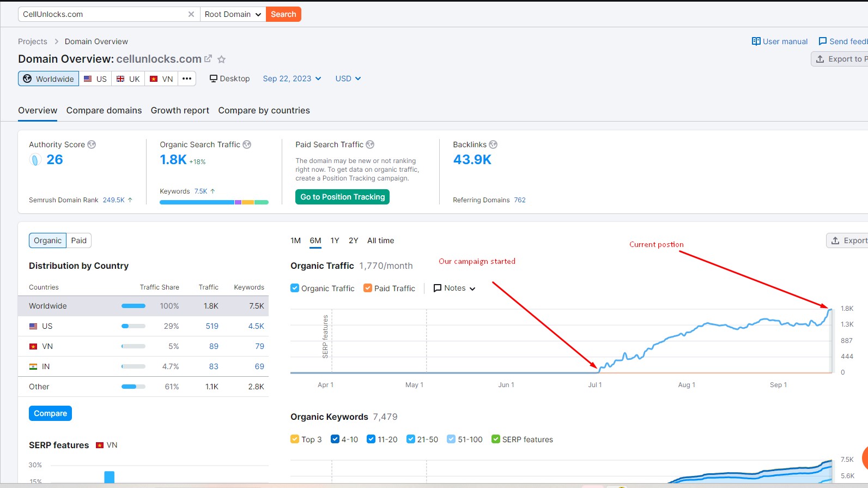The height and width of the screenshot is (488, 868).
Task: Click the Authority Score info icon
Action: tap(92, 144)
